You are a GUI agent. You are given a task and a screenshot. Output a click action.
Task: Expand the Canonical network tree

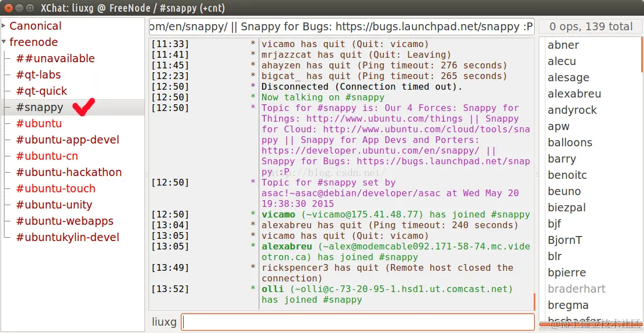coord(4,26)
